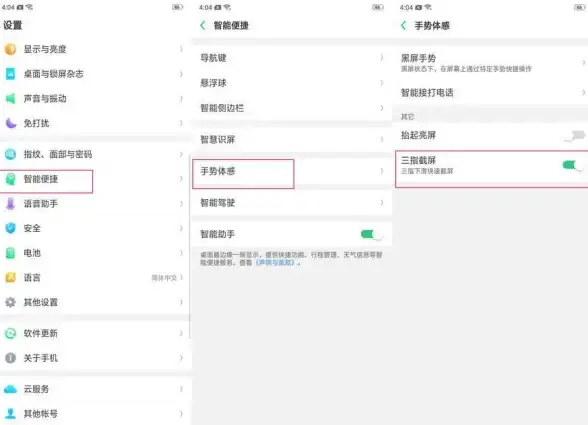Tap the 三指下滑快速截屏 description

[x=427, y=171]
